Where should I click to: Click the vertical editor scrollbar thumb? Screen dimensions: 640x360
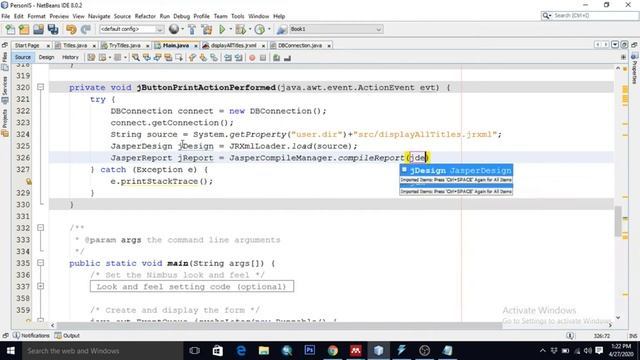618,221
